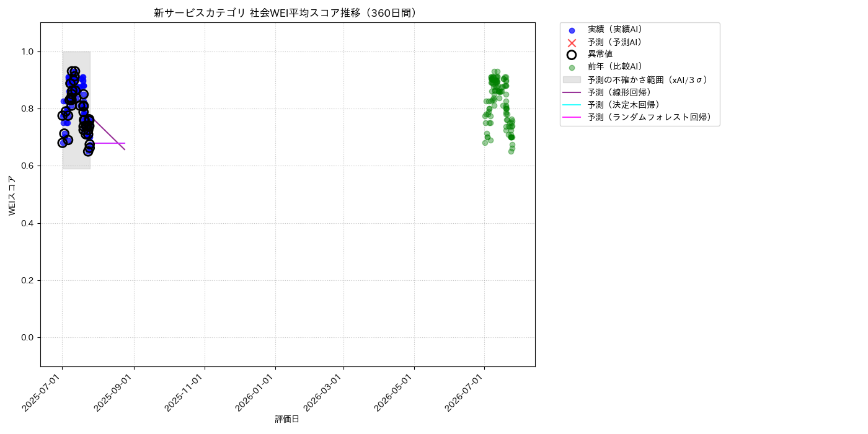Click the blue 実績（実績AI） legend marker
The image size is (868, 434).
tap(572, 30)
